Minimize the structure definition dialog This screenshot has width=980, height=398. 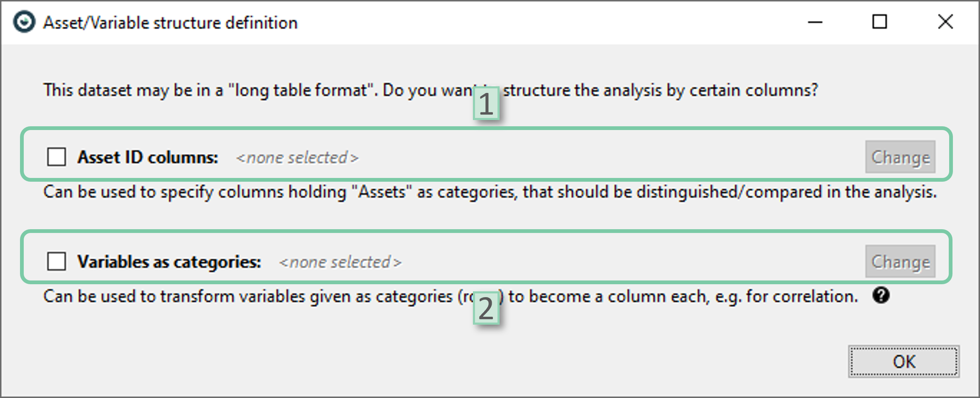(x=815, y=22)
